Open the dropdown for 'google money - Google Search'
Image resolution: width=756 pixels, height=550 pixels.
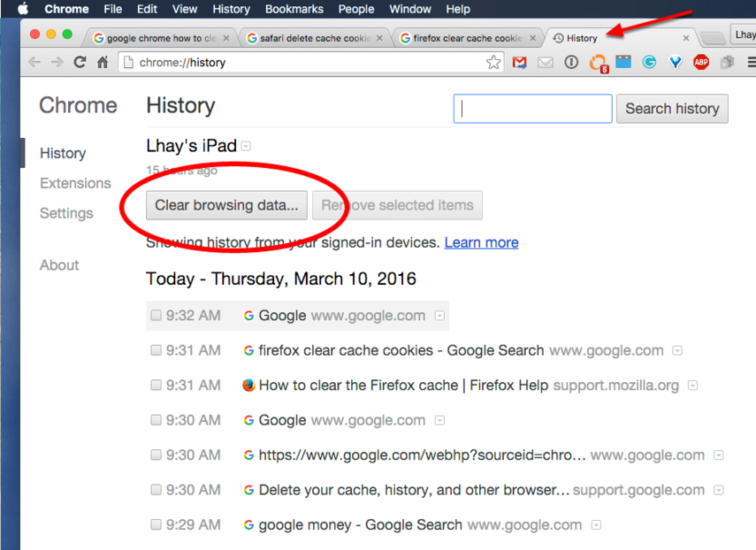coord(597,525)
